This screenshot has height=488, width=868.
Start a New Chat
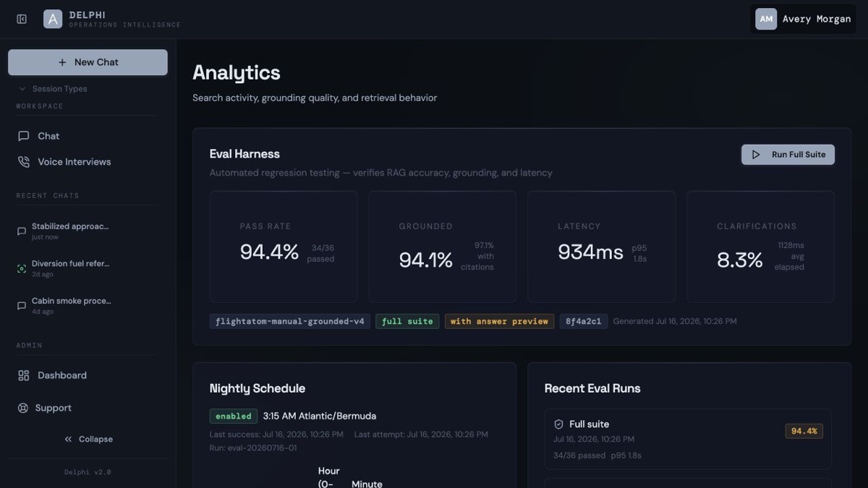[88, 62]
